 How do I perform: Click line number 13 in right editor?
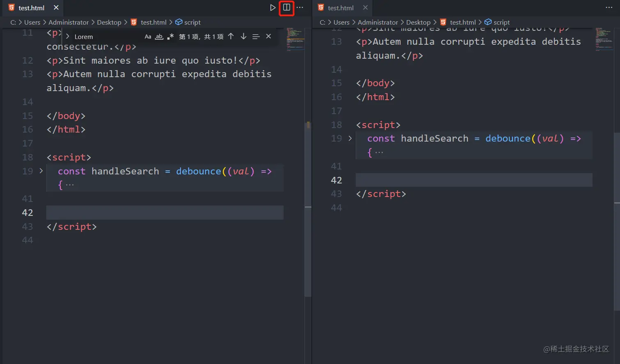pyautogui.click(x=336, y=41)
